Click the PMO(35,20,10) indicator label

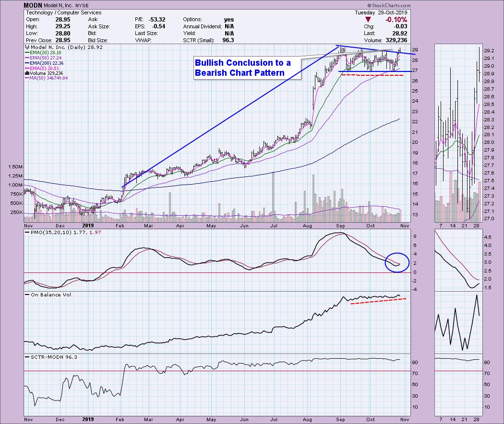click(x=66, y=232)
